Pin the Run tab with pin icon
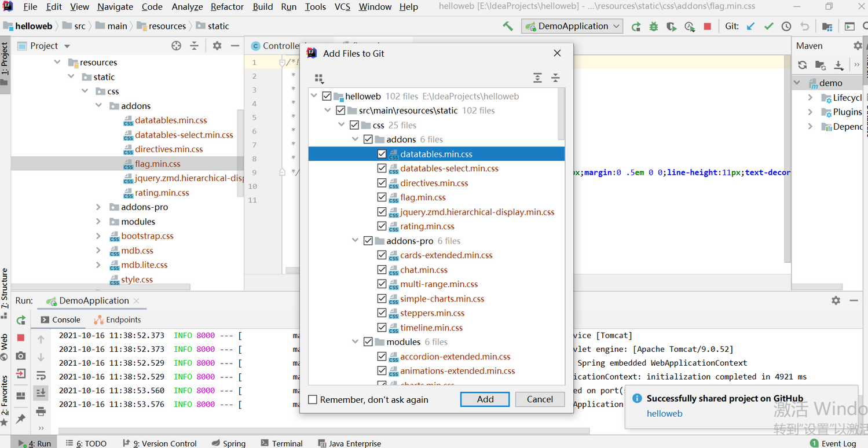 (x=21, y=418)
